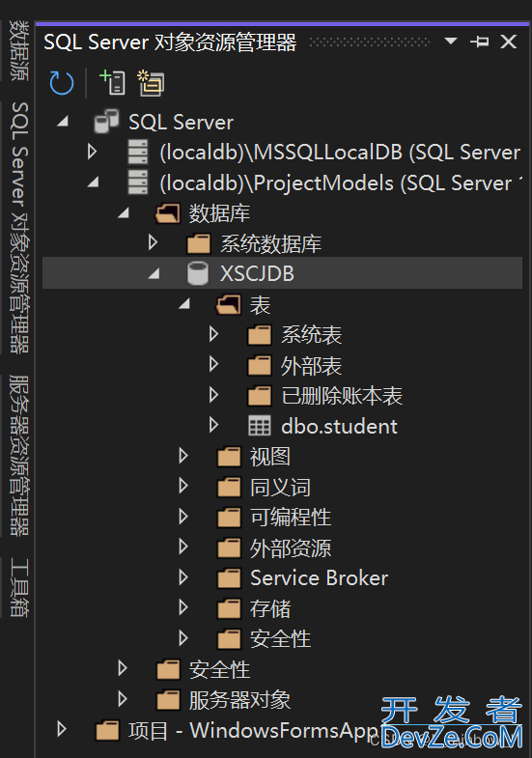
Task: Click the group servers toolbar icon
Action: click(151, 83)
